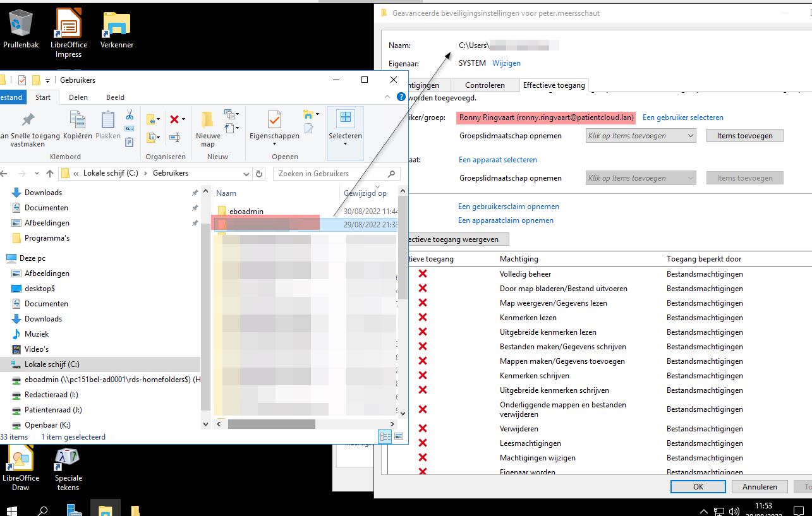
Task: Switch to large icons view in status bar
Action: coord(399,436)
